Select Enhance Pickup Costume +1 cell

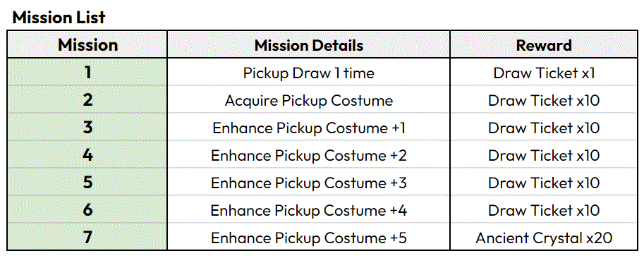coord(308,128)
